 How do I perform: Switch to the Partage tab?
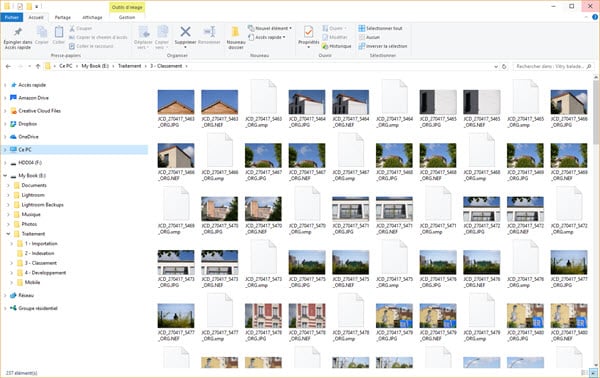coord(63,17)
